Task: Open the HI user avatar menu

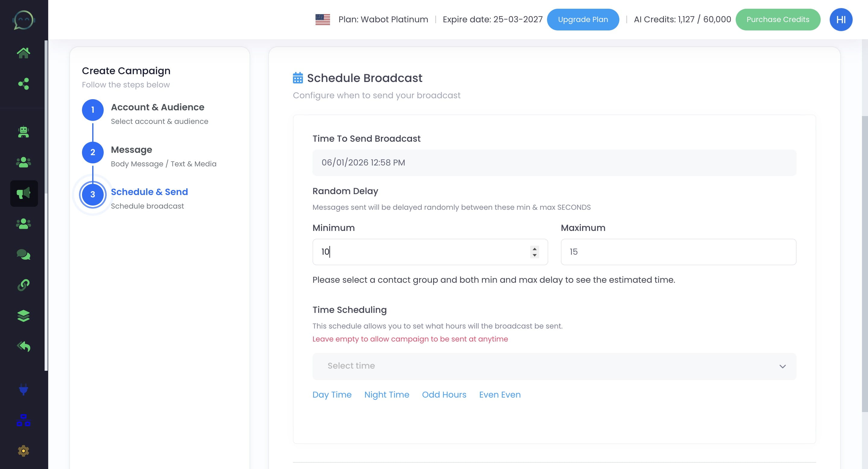Action: (841, 20)
